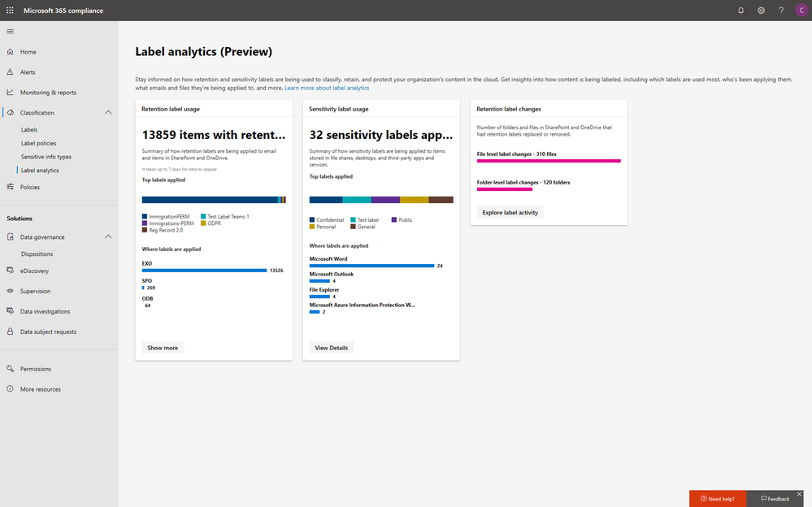Viewport: 812px width, 507px height.
Task: Open the help question mark icon
Action: 781,11
